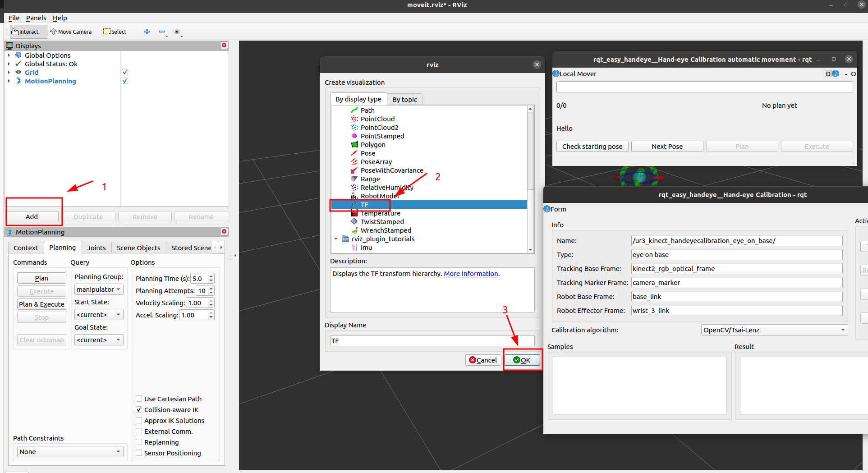This screenshot has height=473, width=868.
Task: Select the Move Camera tool
Action: pos(71,32)
